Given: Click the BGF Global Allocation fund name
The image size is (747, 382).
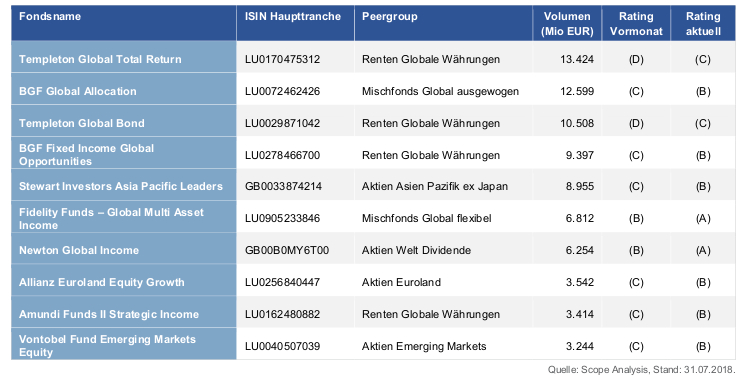Looking at the screenshot, I should point(78,91).
